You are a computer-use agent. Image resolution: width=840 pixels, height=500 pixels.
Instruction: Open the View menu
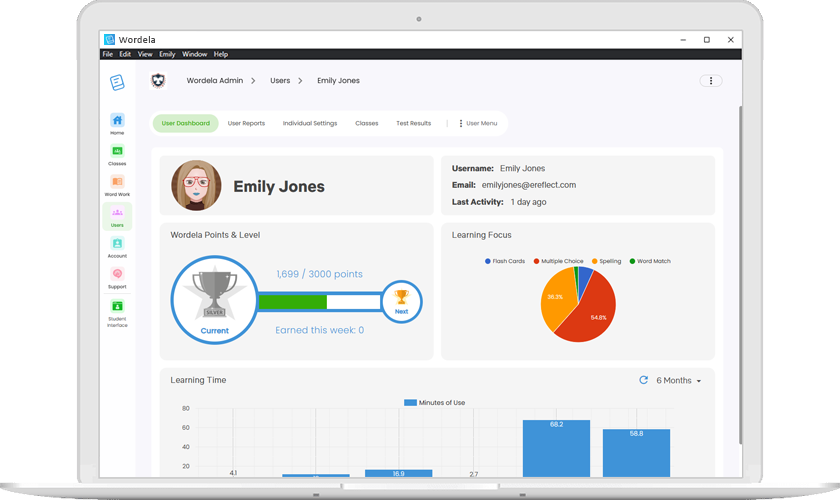(x=145, y=54)
